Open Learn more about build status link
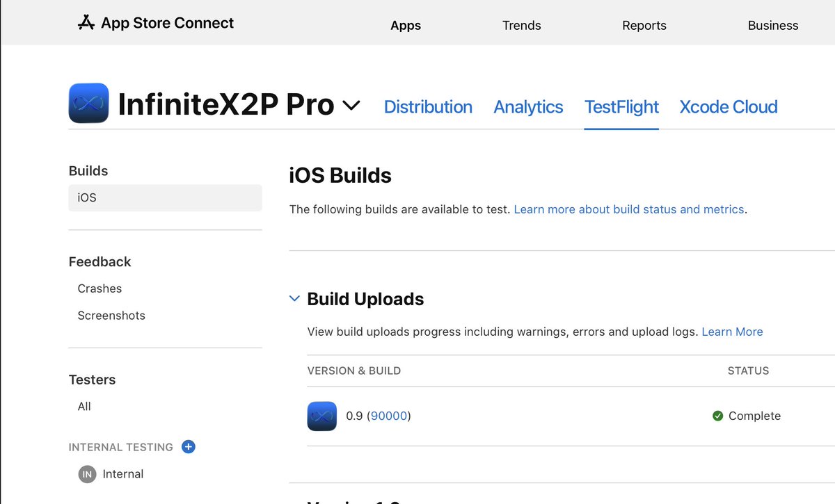The image size is (835, 504). (629, 209)
